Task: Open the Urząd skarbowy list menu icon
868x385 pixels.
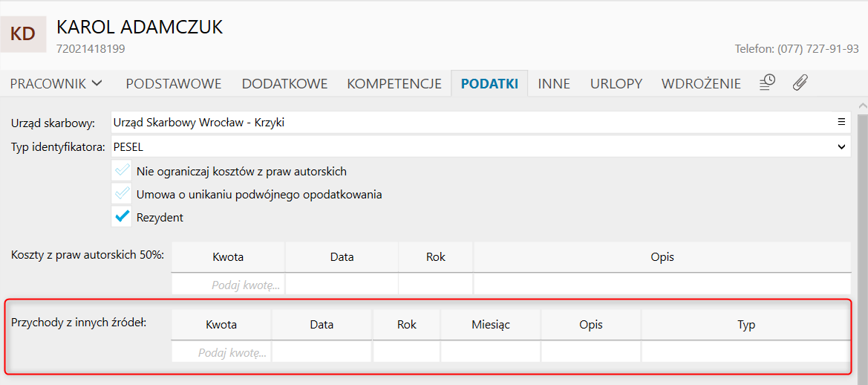Action: pyautogui.click(x=841, y=122)
